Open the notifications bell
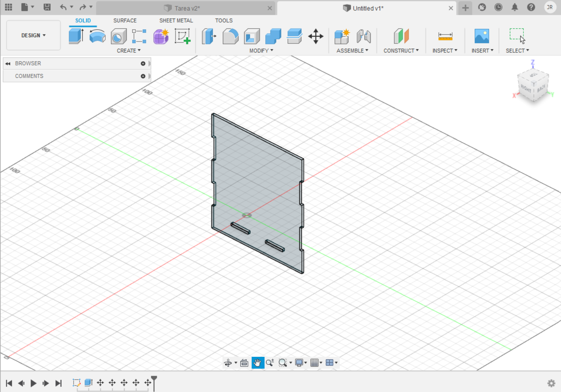This screenshot has height=392, width=561. coord(515,7)
